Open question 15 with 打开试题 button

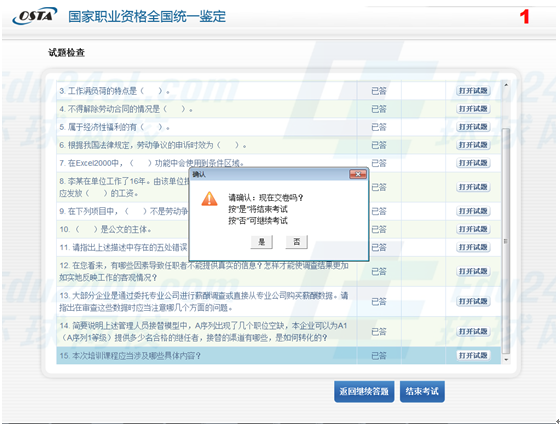(473, 355)
